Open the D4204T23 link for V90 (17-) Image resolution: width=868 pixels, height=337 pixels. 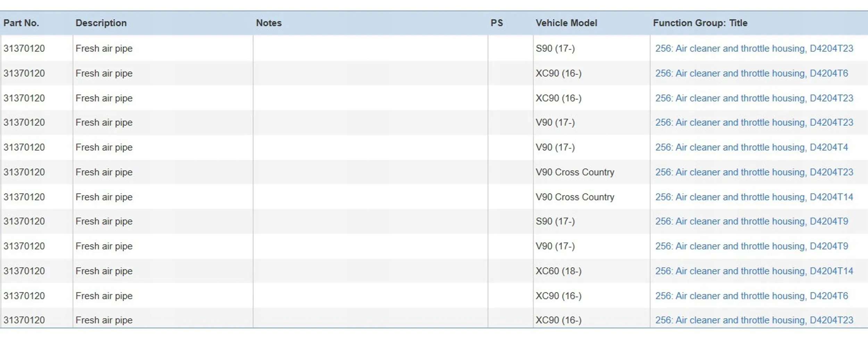pos(754,122)
